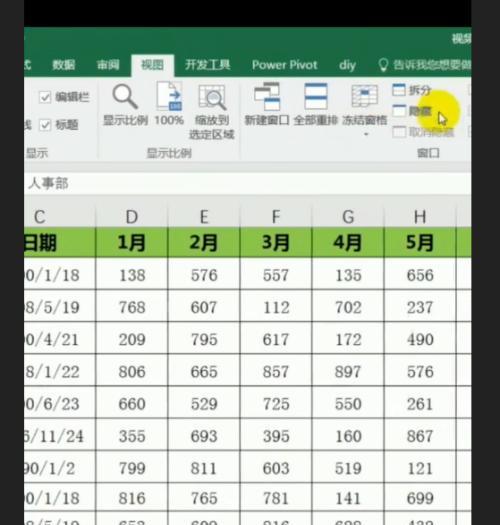Screen dimensions: 500x525
Task: Select column H header
Action: [x=420, y=217]
